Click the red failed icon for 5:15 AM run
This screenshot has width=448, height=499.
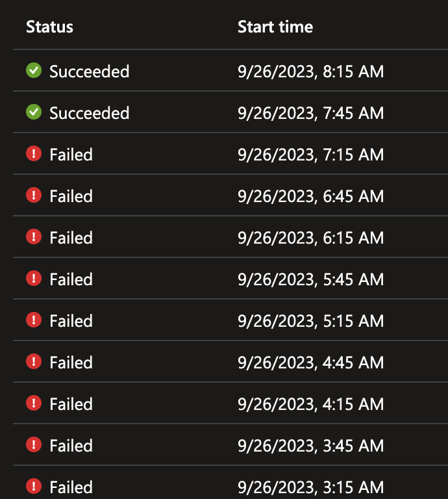pyautogui.click(x=34, y=320)
